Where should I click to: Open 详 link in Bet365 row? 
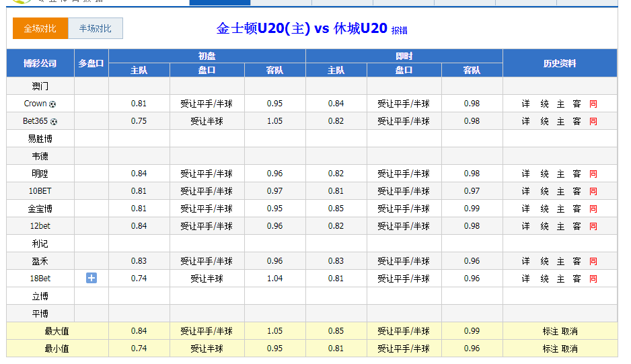pyautogui.click(x=525, y=121)
